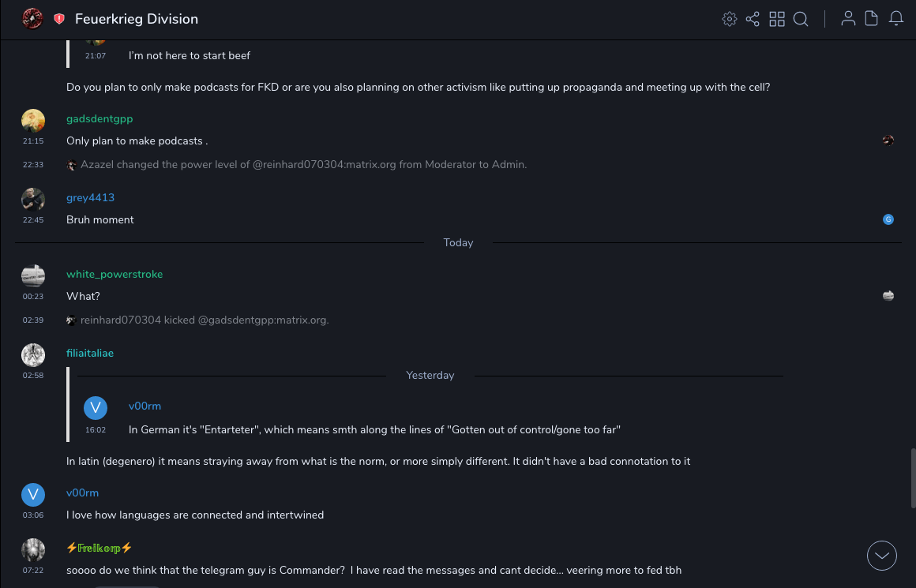Click gadsdentgpp's username
Image resolution: width=916 pixels, height=588 pixels.
99,118
